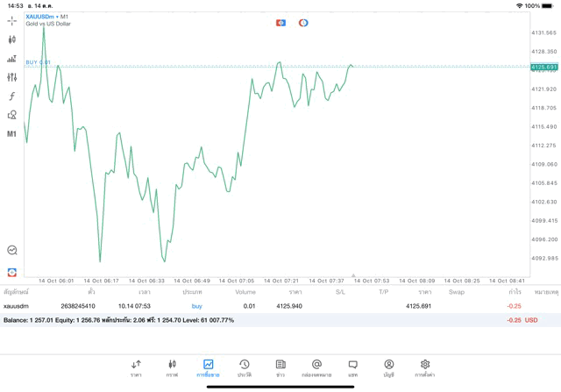561x392 pixels.
Task: Tap the magnifier icon on left sidebar
Action: [11, 251]
